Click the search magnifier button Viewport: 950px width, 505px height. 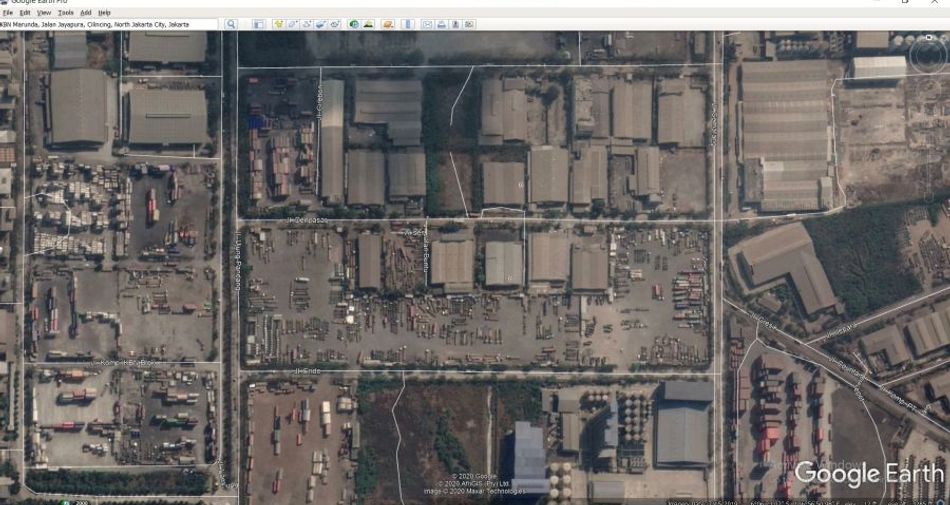pos(231,24)
